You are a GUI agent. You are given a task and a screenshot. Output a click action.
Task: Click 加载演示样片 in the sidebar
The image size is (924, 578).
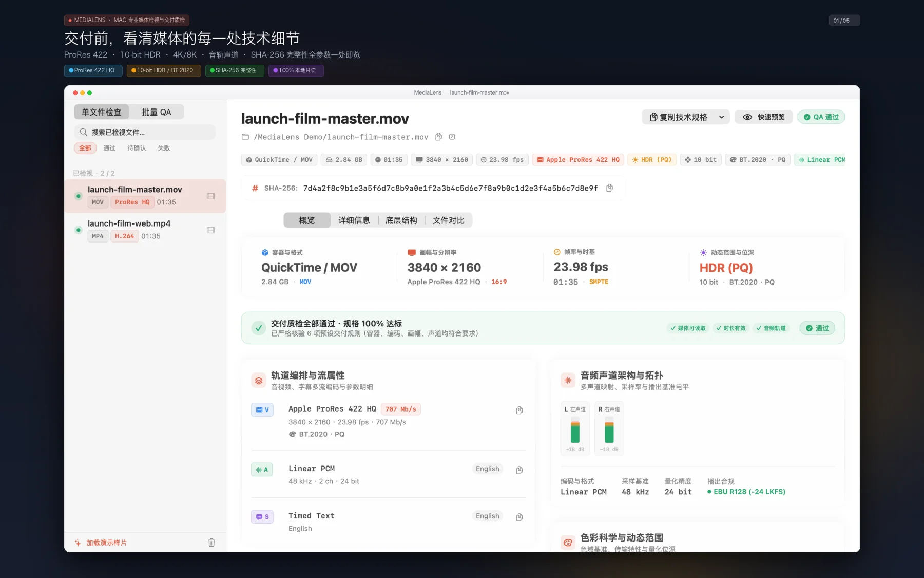click(101, 543)
